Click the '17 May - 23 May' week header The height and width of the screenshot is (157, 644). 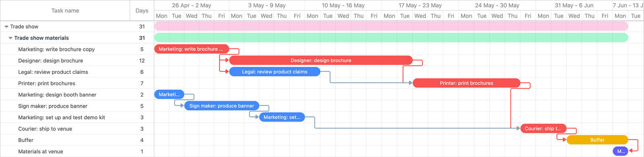point(420,5)
